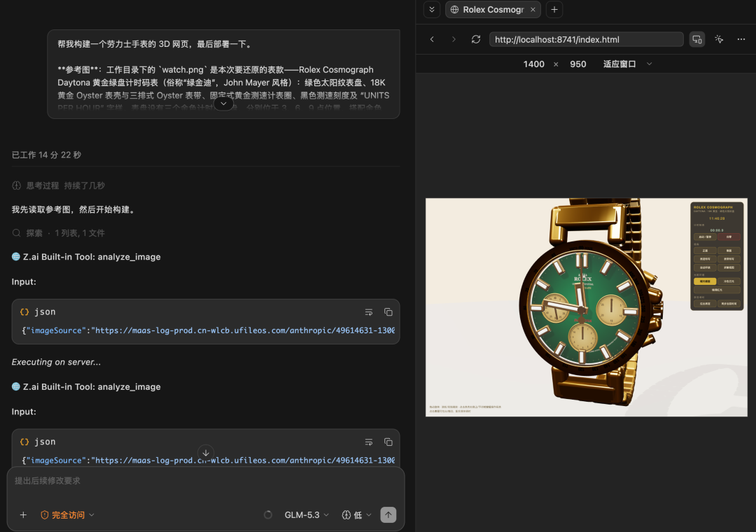Close the Rolex Cosmogr tab
The width and height of the screenshot is (756, 532).
point(533,10)
